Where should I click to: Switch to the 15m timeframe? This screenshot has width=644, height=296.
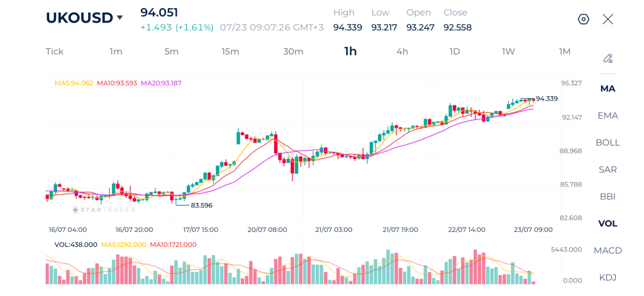coord(230,52)
